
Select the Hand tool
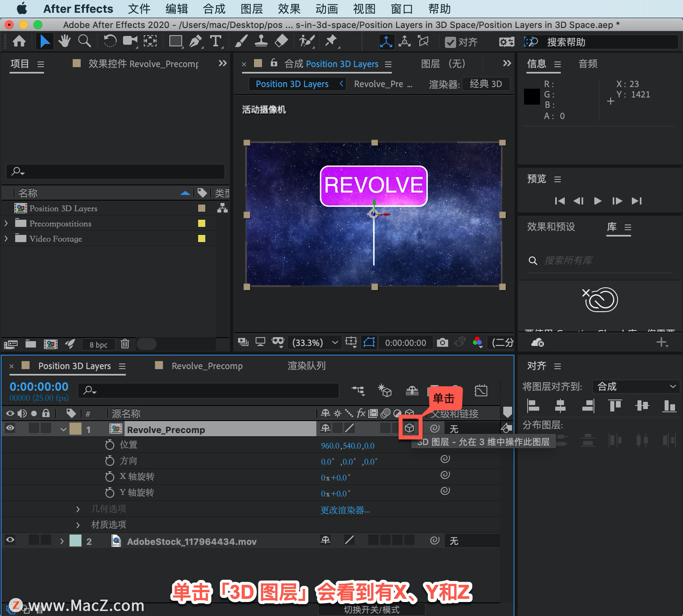[x=64, y=41]
